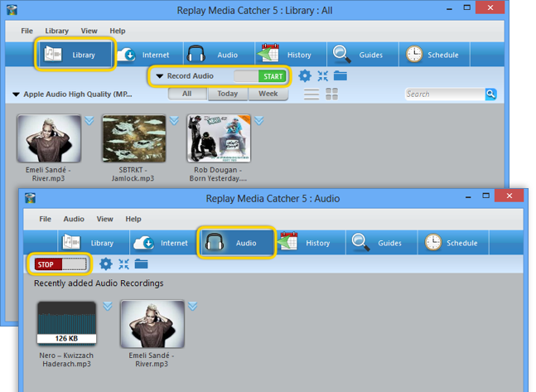The height and width of the screenshot is (392, 536).
Task: Open File menu in the Library window
Action: tap(27, 31)
